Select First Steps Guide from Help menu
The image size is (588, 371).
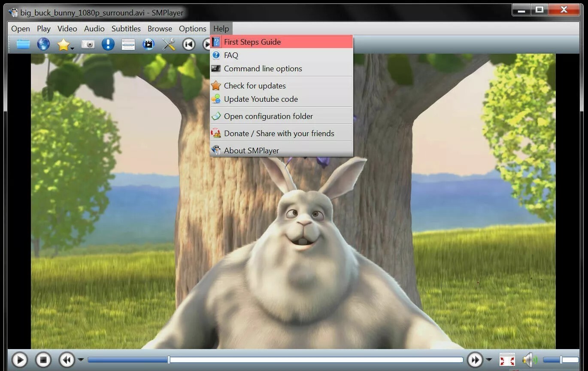282,42
